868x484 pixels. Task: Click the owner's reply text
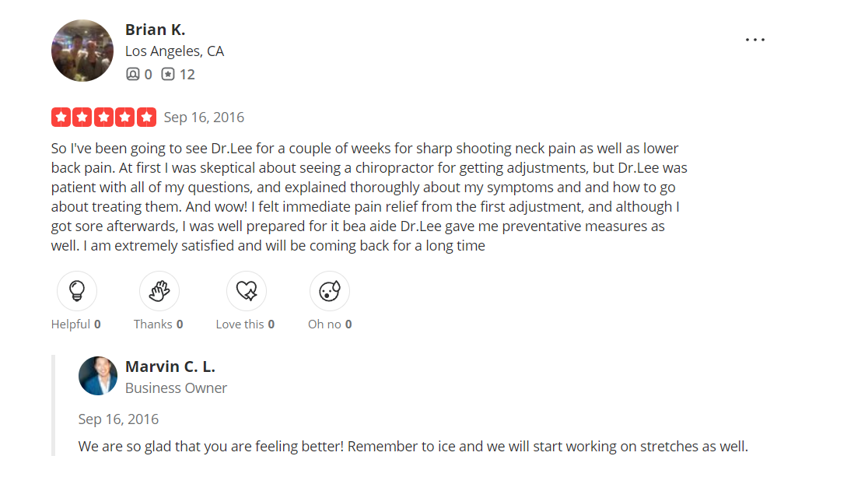413,447
